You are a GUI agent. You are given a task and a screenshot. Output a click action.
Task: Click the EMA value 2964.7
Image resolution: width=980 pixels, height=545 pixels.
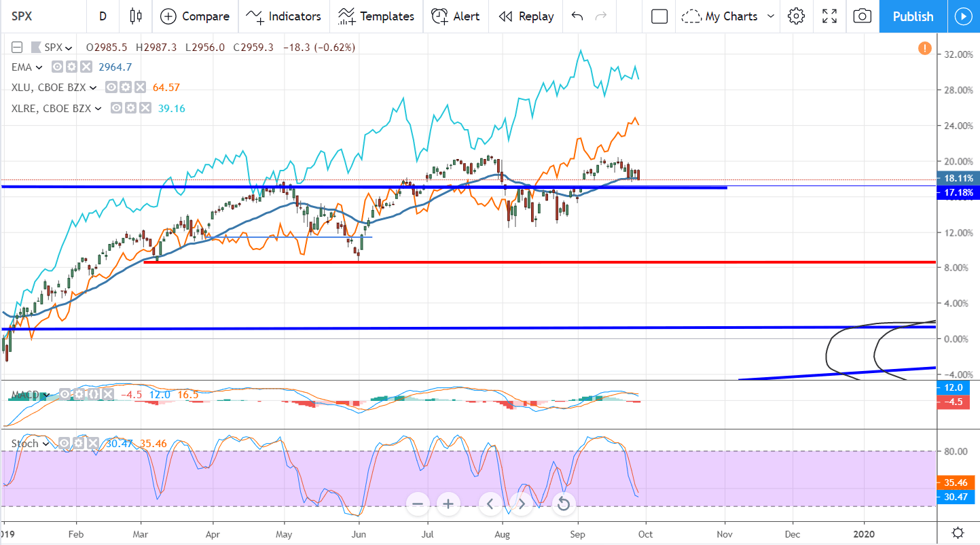pos(115,67)
